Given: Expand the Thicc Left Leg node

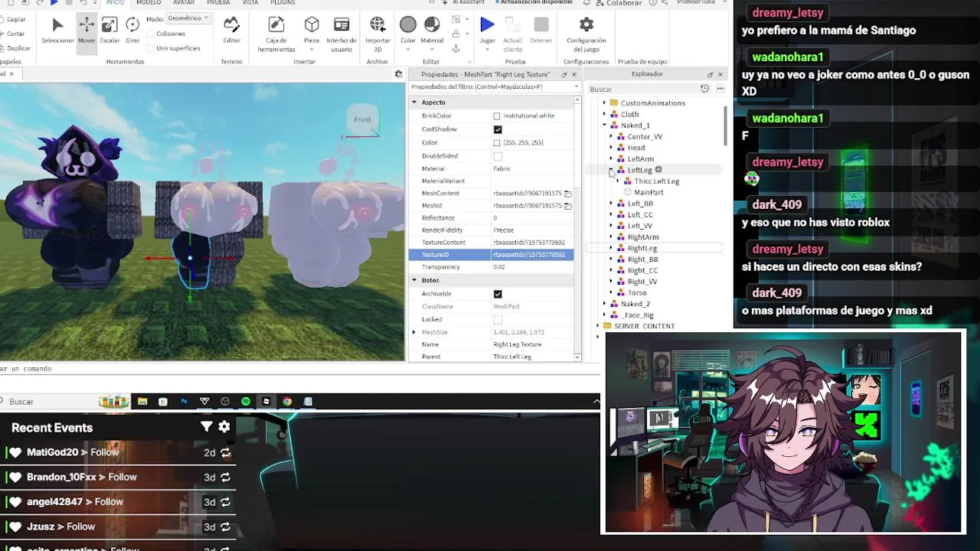Looking at the screenshot, I should pyautogui.click(x=618, y=181).
